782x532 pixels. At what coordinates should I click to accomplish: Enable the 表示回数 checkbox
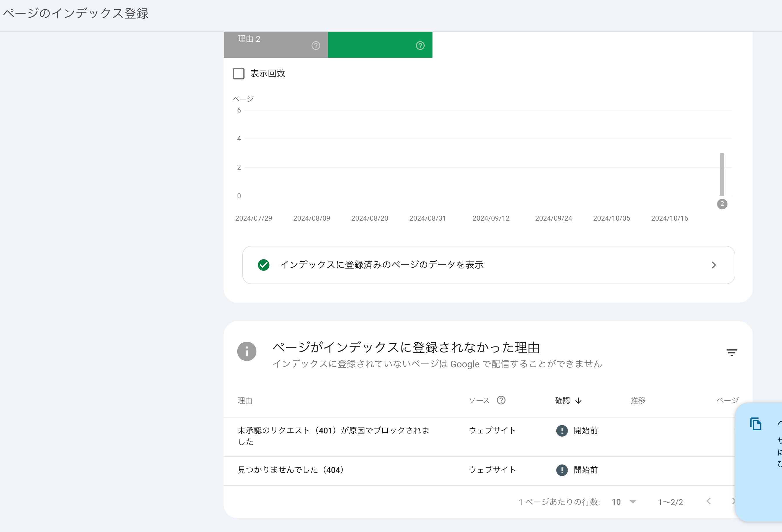[x=238, y=74]
